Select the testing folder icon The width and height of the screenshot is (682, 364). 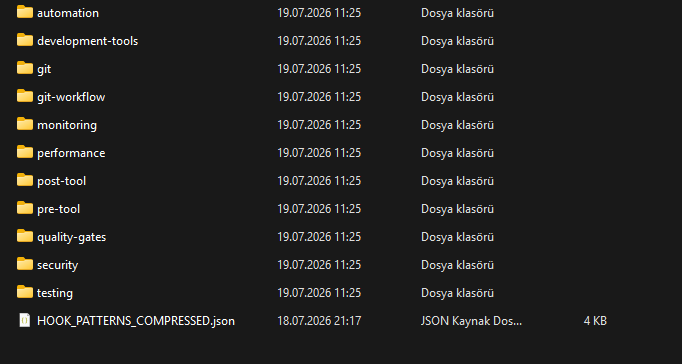25,292
